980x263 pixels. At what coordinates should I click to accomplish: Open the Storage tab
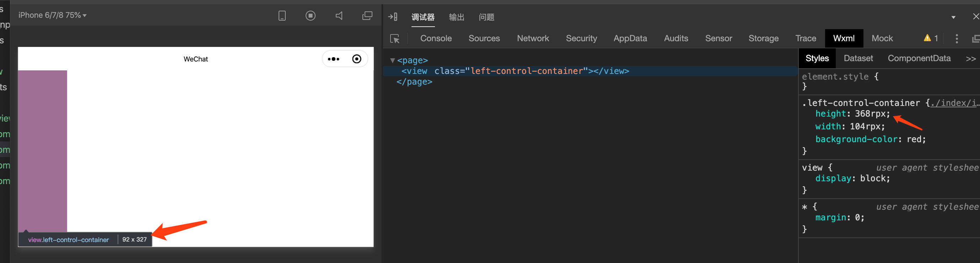(x=763, y=38)
